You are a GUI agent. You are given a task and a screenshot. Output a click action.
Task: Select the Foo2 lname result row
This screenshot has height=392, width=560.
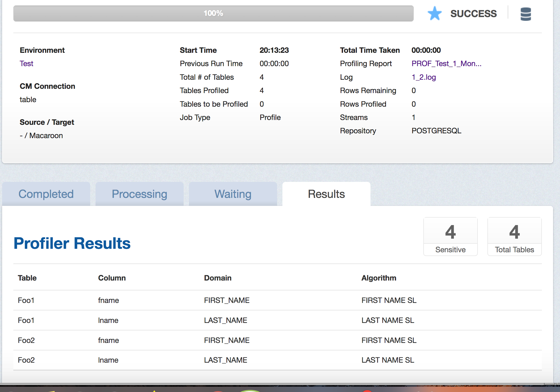click(278, 360)
